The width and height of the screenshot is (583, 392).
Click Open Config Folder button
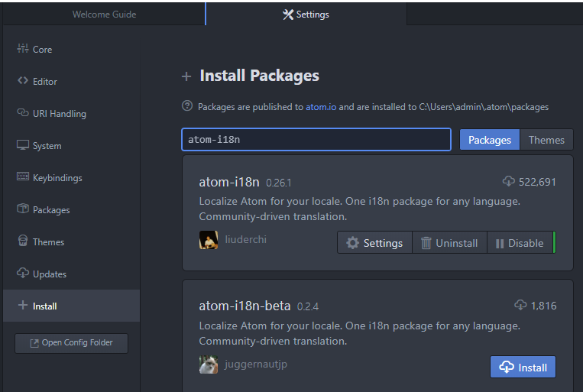[x=71, y=343]
